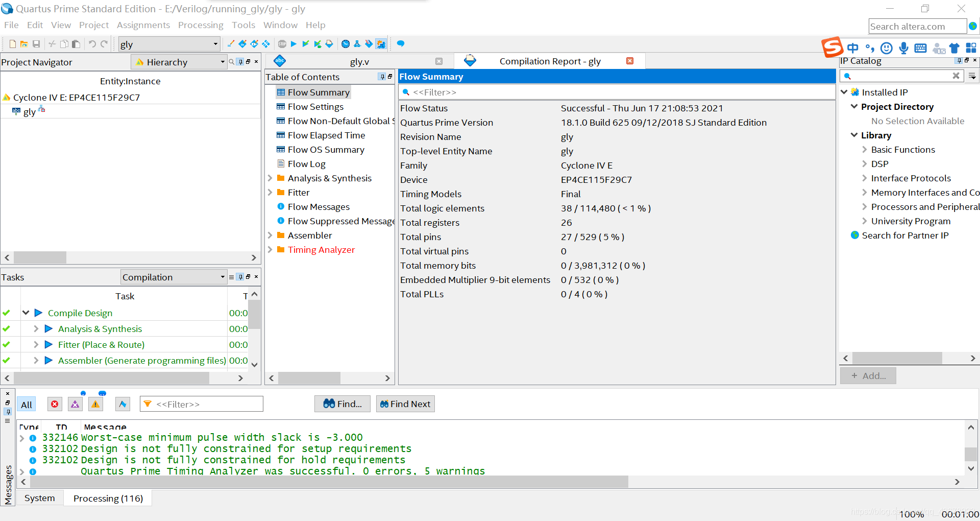This screenshot has height=521, width=980.
Task: Select the Processing (116) messages tab
Action: tap(108, 498)
